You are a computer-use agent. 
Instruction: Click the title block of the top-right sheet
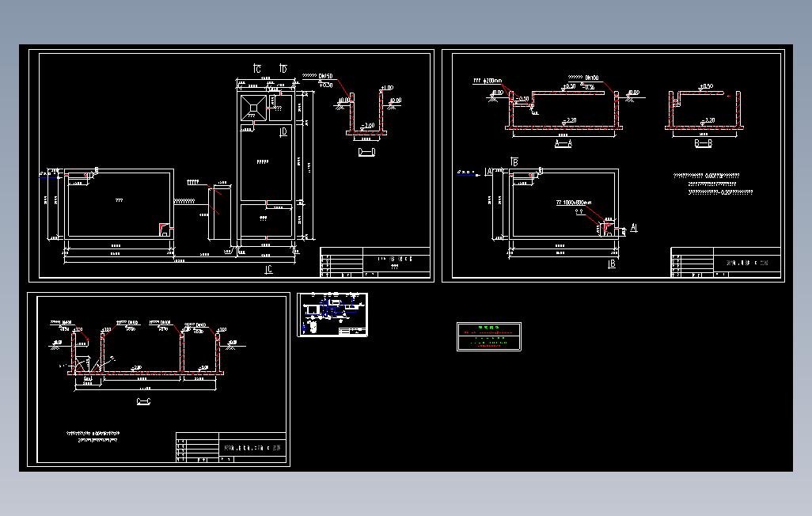point(726,262)
